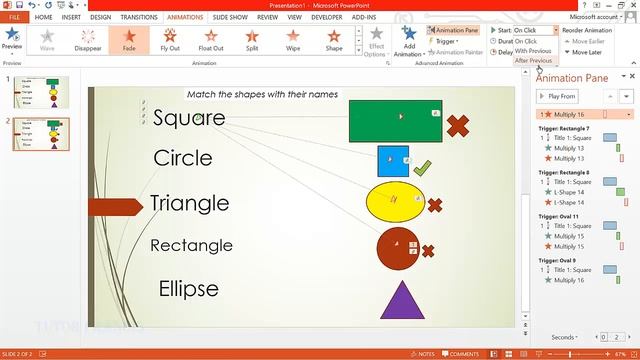The height and width of the screenshot is (360, 640).
Task: Select slide 2 thumbnail
Action: pyautogui.click(x=41, y=134)
